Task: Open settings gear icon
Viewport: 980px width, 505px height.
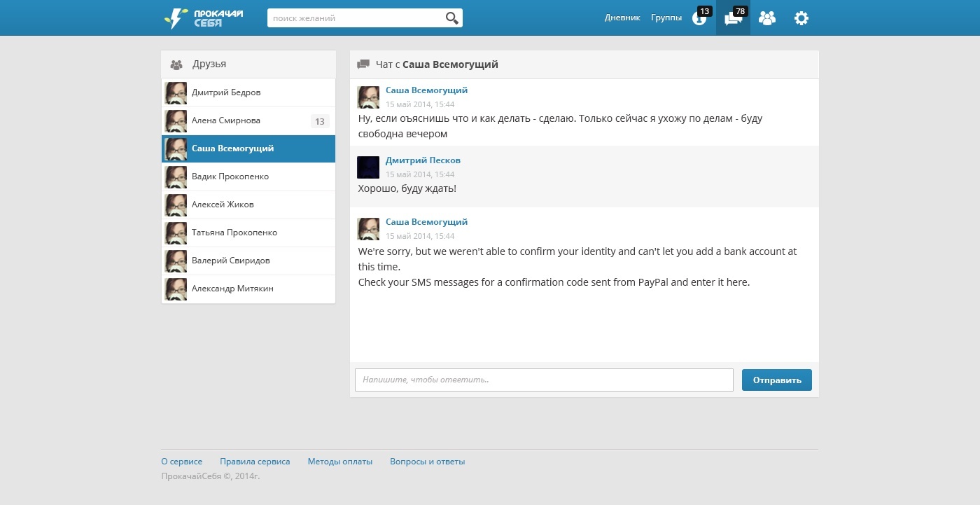Action: pos(801,18)
